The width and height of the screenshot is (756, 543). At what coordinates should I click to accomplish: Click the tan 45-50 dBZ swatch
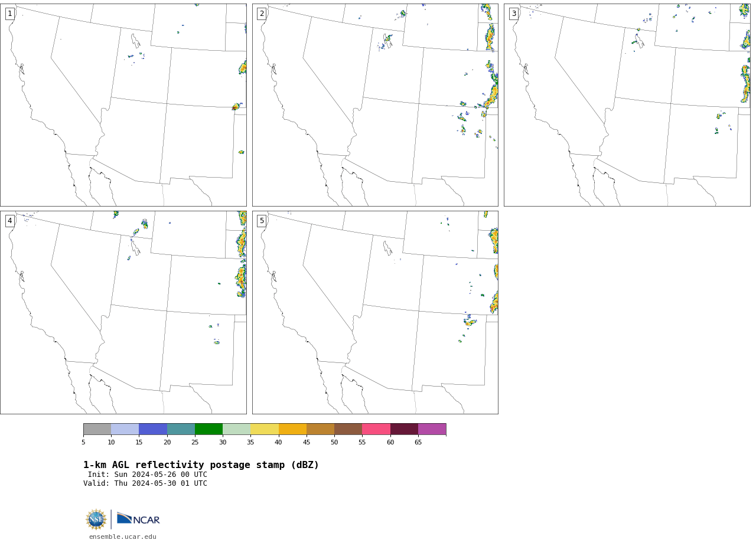point(320,429)
